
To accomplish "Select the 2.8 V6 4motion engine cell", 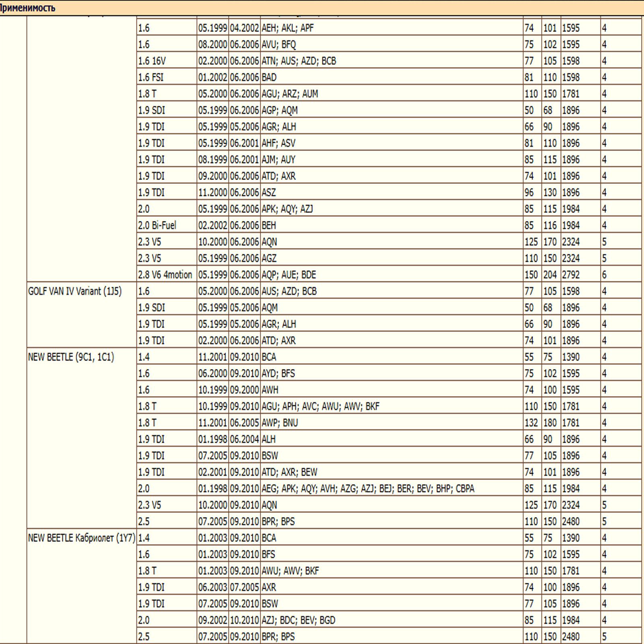I will pos(167,275).
